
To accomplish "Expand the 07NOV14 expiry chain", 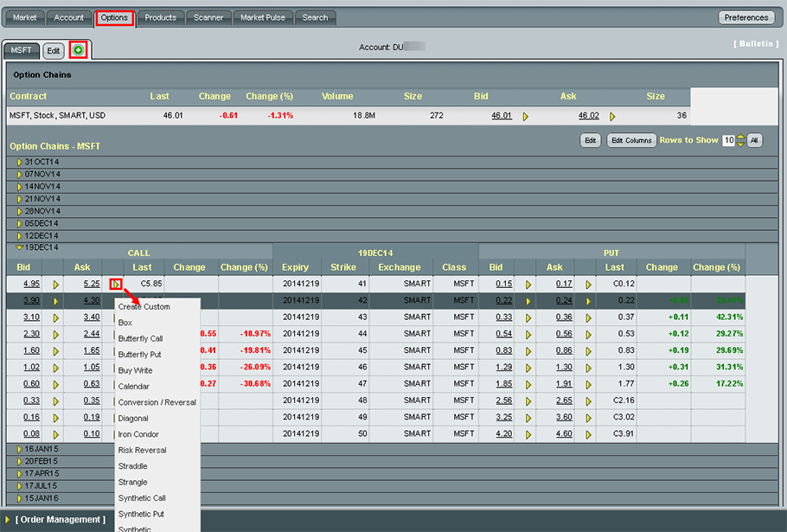I will 20,174.
